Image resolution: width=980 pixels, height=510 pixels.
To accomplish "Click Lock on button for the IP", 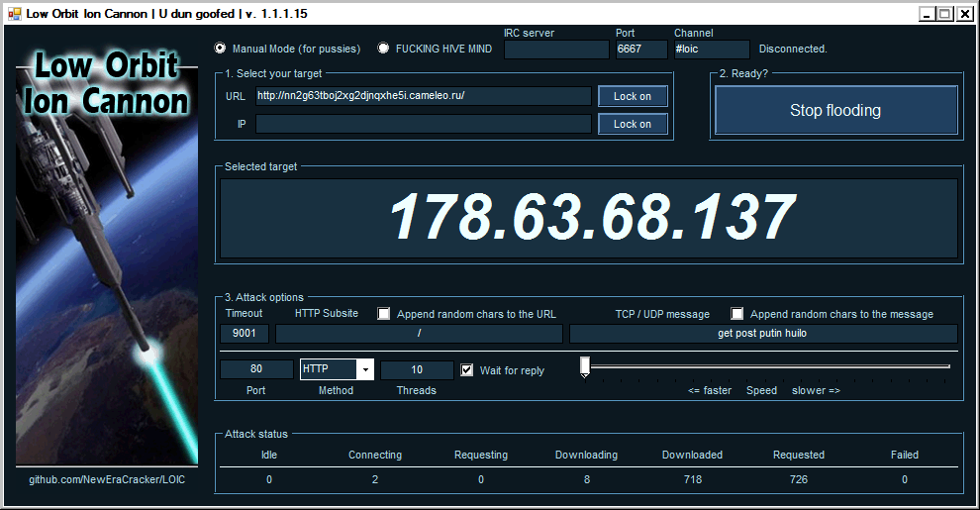I will [633, 124].
